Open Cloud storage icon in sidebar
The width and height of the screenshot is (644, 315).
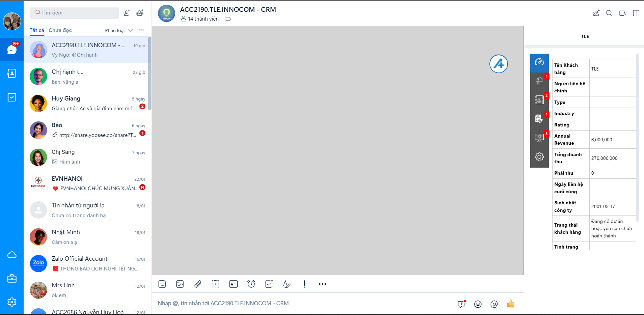(x=12, y=255)
